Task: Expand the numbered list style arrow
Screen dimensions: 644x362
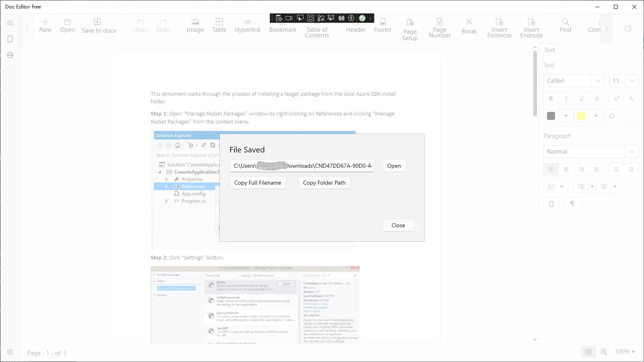Action: (x=615, y=187)
